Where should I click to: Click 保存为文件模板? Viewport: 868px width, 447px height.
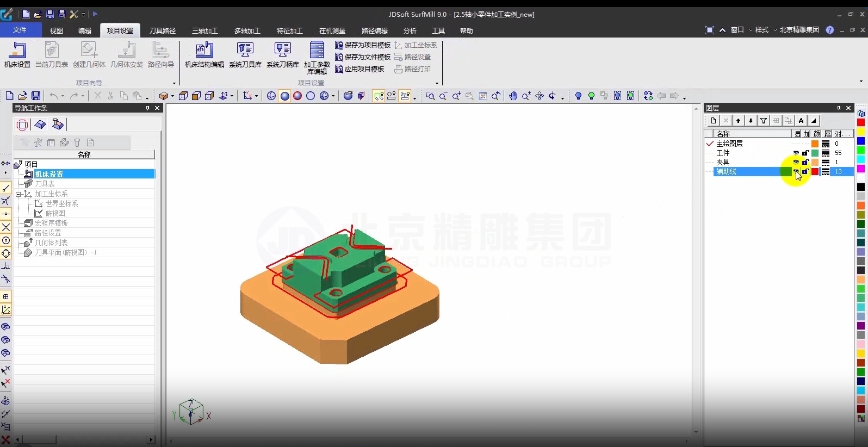click(x=363, y=57)
